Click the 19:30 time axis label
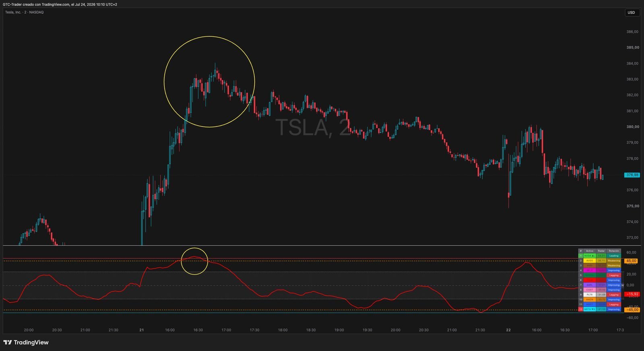 367,330
